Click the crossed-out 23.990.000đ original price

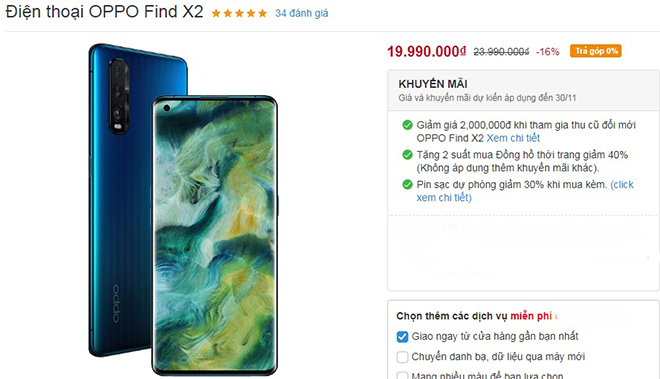(x=501, y=52)
